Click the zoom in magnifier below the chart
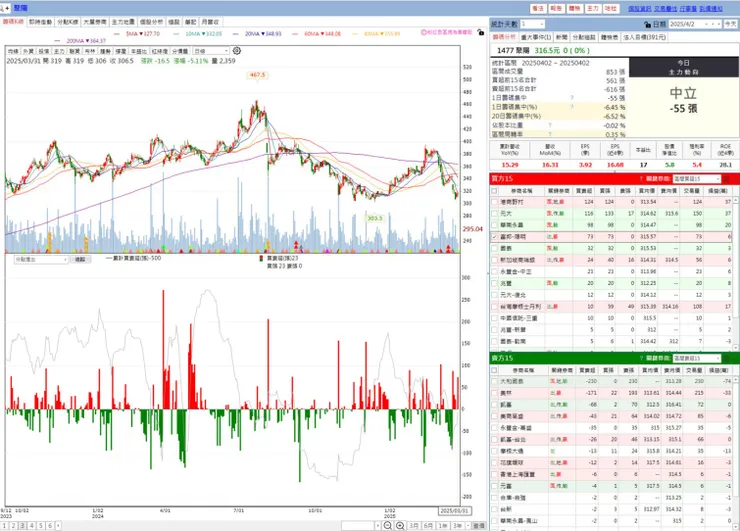This screenshot has height=531, width=740. pos(400,525)
